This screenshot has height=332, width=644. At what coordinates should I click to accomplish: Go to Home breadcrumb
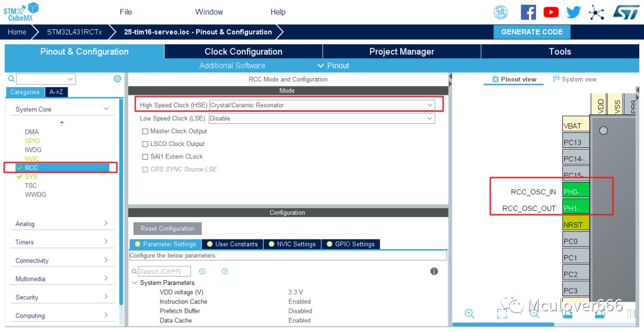click(x=17, y=32)
